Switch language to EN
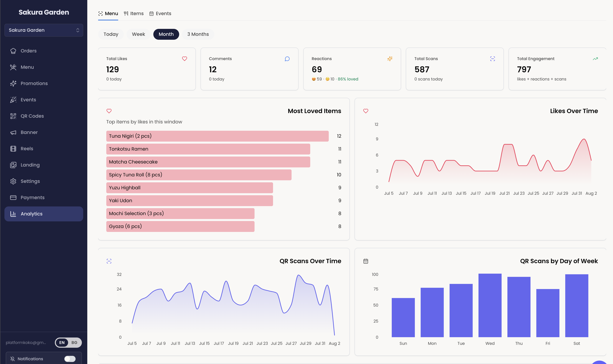The height and width of the screenshot is (364, 613). pyautogui.click(x=62, y=343)
